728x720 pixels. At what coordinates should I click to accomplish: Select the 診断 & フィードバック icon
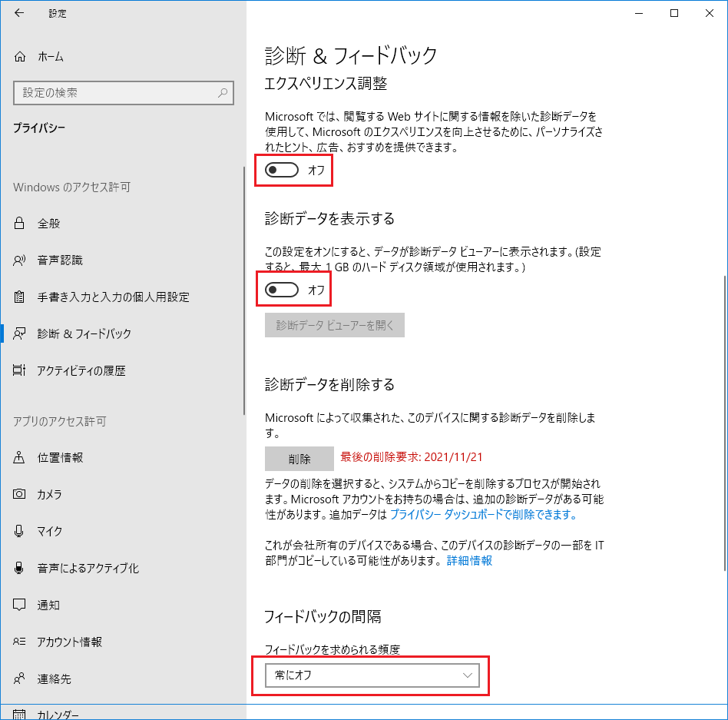[19, 333]
